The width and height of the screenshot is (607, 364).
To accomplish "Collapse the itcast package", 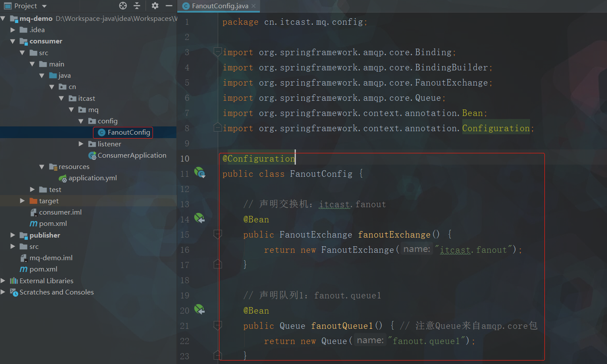I will coord(61,99).
